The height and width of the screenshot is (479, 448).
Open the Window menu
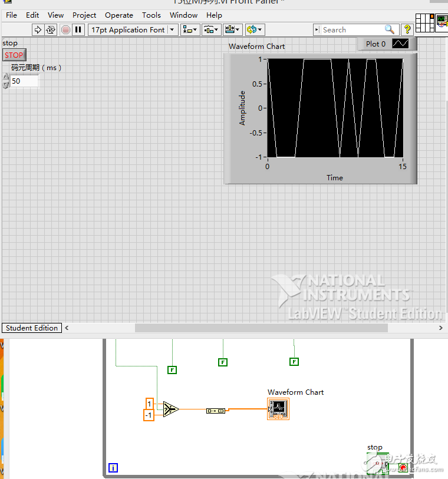(183, 15)
